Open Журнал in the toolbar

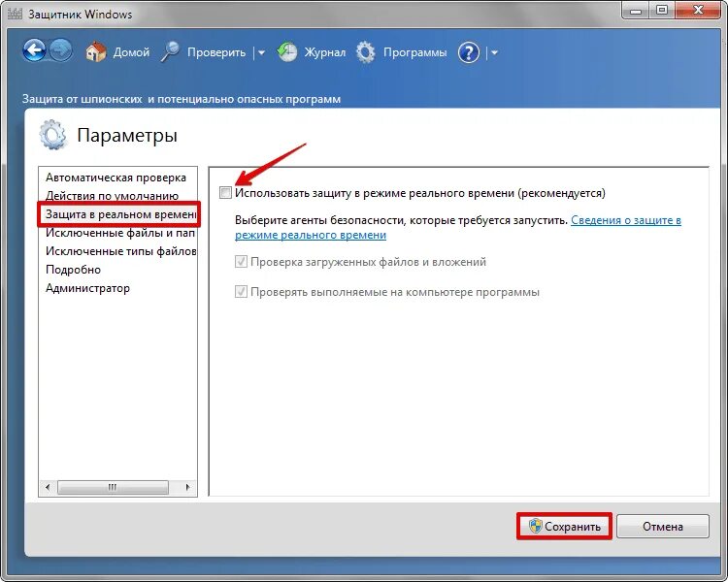click(x=325, y=52)
